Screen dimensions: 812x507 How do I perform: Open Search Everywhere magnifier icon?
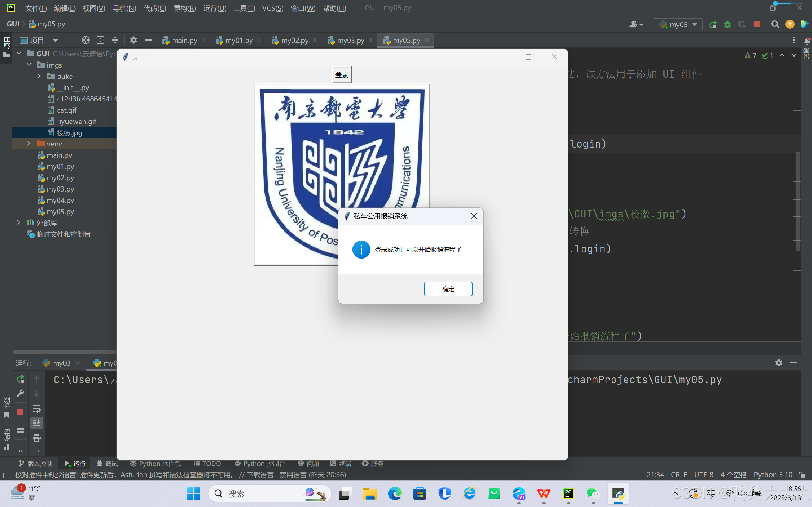point(775,25)
